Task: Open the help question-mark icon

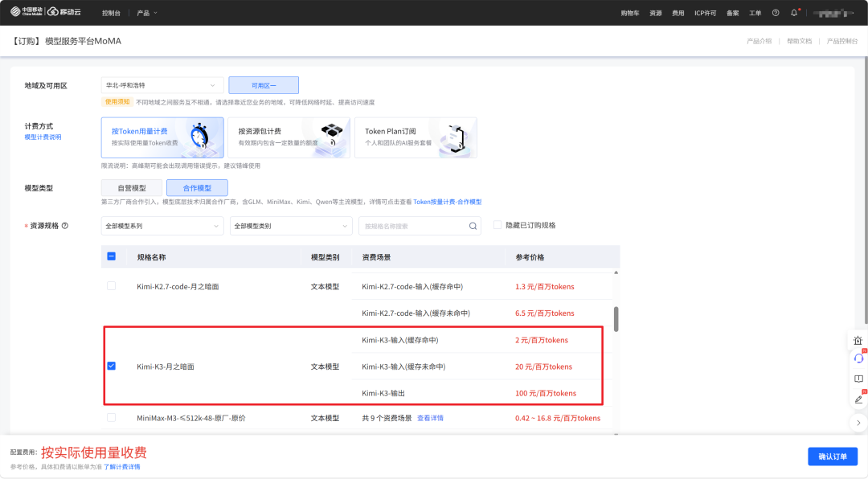Action: [776, 13]
